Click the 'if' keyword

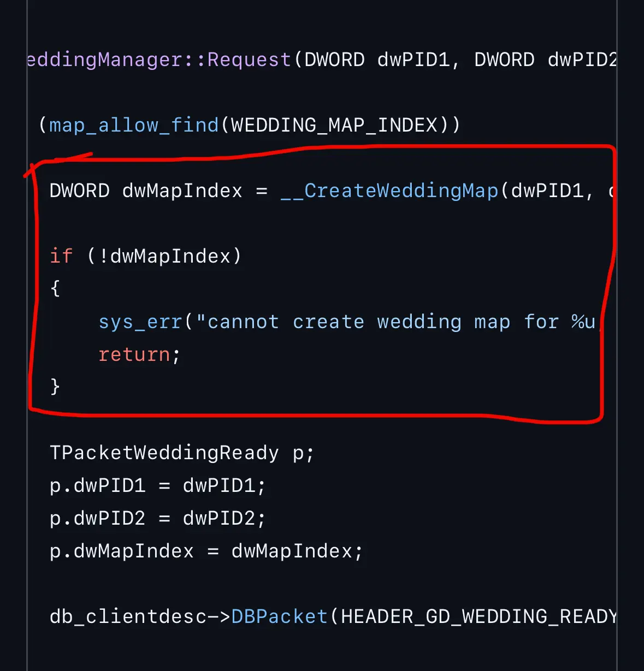(61, 256)
